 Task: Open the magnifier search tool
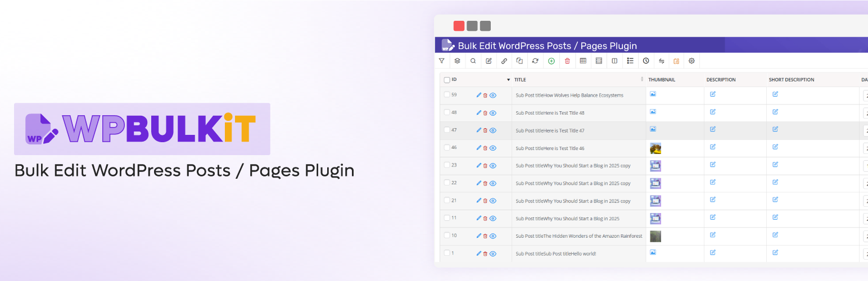tap(473, 61)
